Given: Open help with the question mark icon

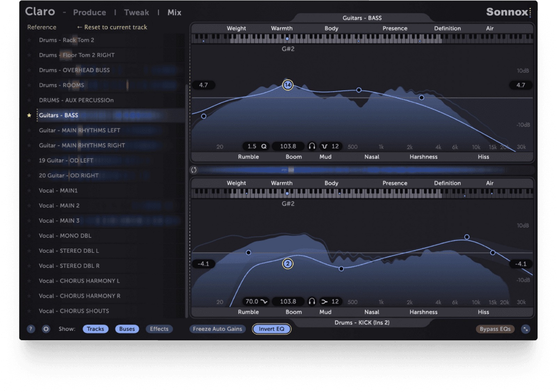Looking at the screenshot, I should click(31, 329).
